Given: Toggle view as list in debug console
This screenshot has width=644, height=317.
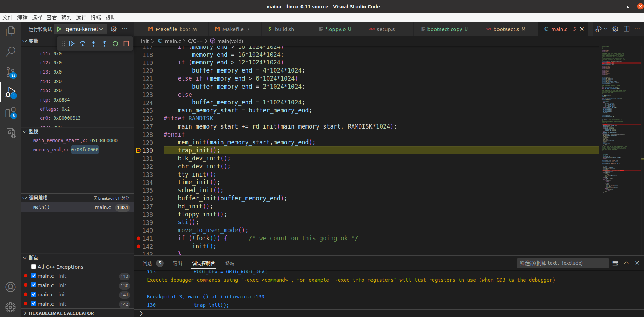Looking at the screenshot, I should (x=615, y=263).
